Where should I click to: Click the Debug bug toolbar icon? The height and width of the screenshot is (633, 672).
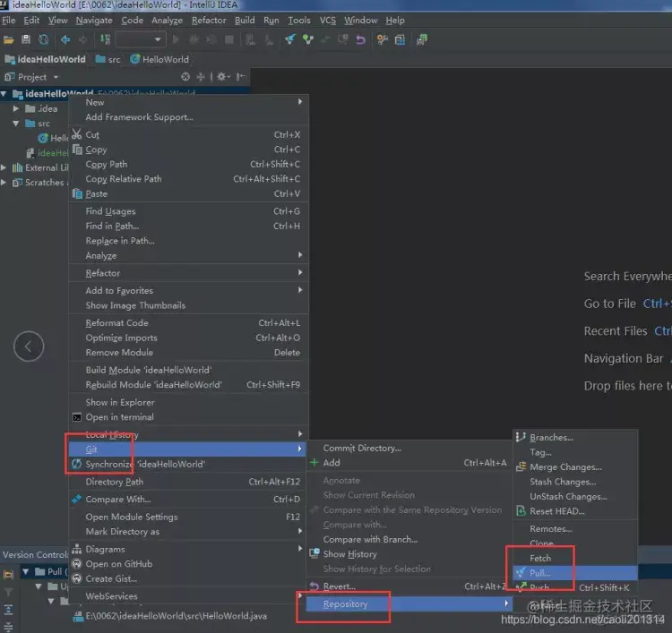194,39
